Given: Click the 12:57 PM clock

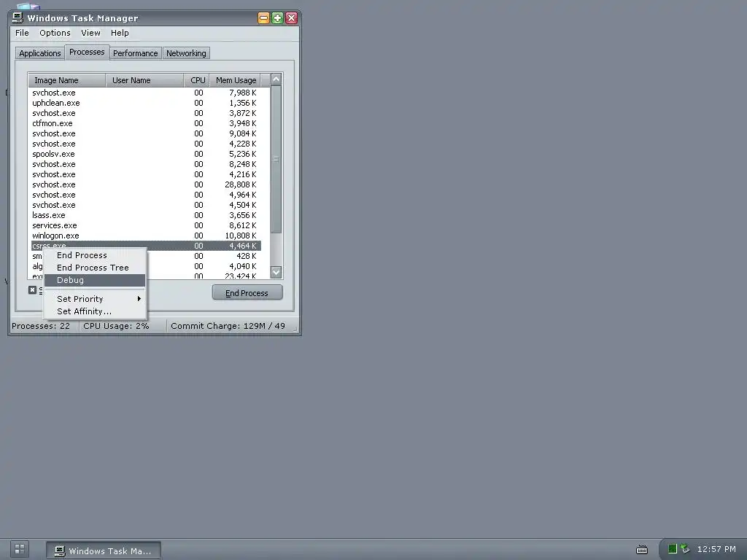Looking at the screenshot, I should pos(716,549).
